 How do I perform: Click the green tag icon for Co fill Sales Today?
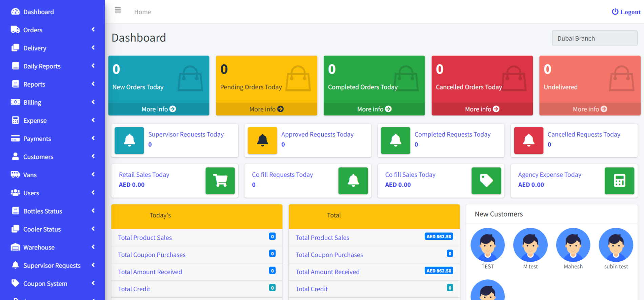pyautogui.click(x=486, y=181)
